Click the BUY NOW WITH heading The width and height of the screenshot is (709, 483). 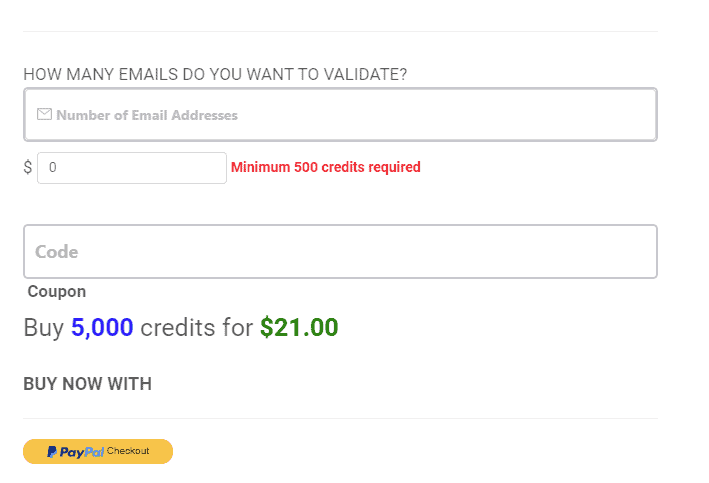pyautogui.click(x=88, y=384)
